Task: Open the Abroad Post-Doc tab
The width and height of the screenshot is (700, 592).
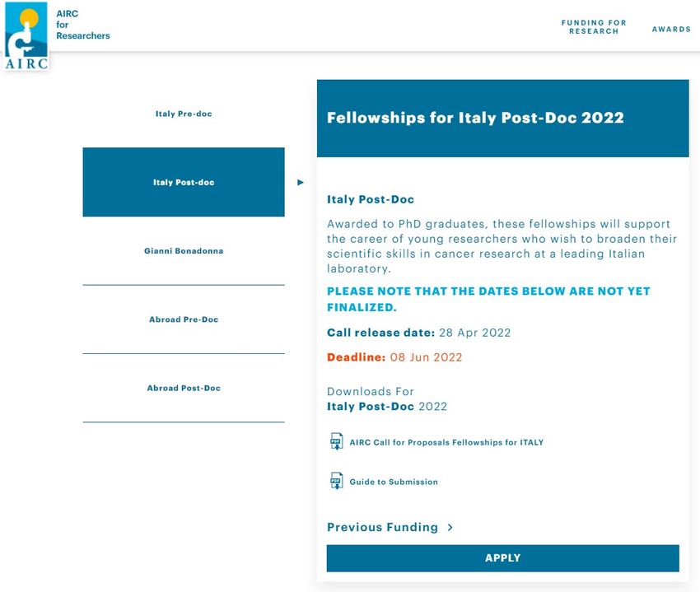Action: (184, 388)
